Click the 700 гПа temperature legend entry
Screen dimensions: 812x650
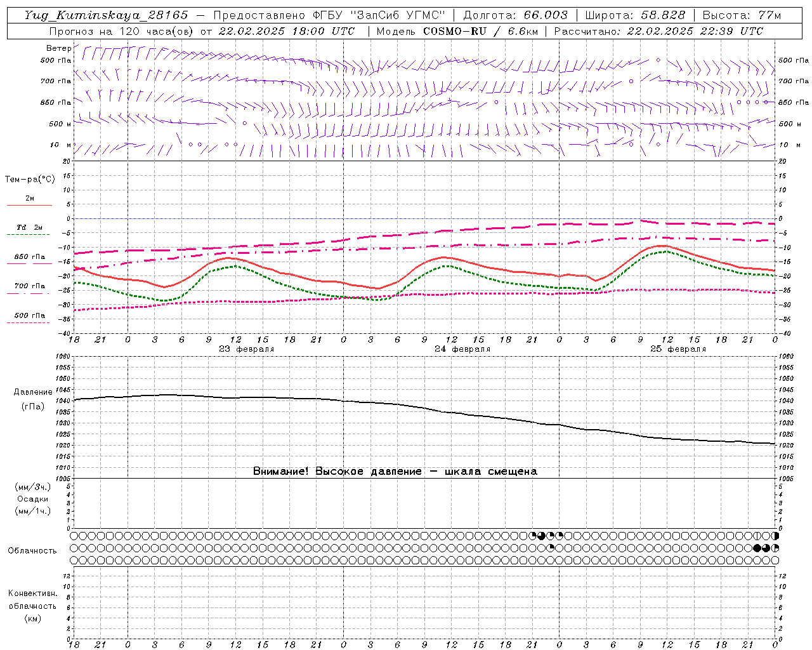pyautogui.click(x=30, y=286)
